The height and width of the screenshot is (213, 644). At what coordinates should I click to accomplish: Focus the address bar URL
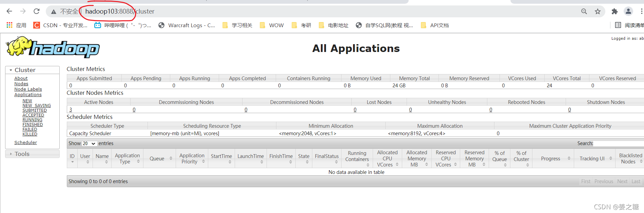[120, 11]
